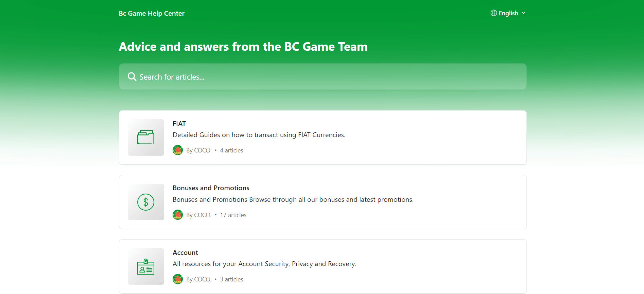This screenshot has width=644, height=294.
Task: Open the Bonuses and Promotions collection
Action: 322,202
